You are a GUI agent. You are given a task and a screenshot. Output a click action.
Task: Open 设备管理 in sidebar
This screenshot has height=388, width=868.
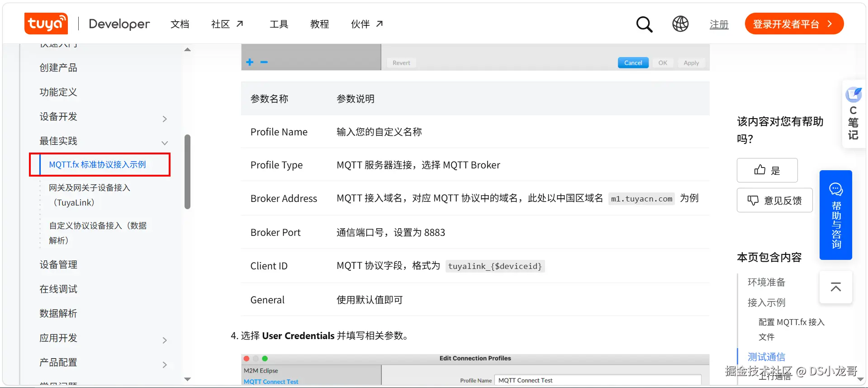coord(58,264)
